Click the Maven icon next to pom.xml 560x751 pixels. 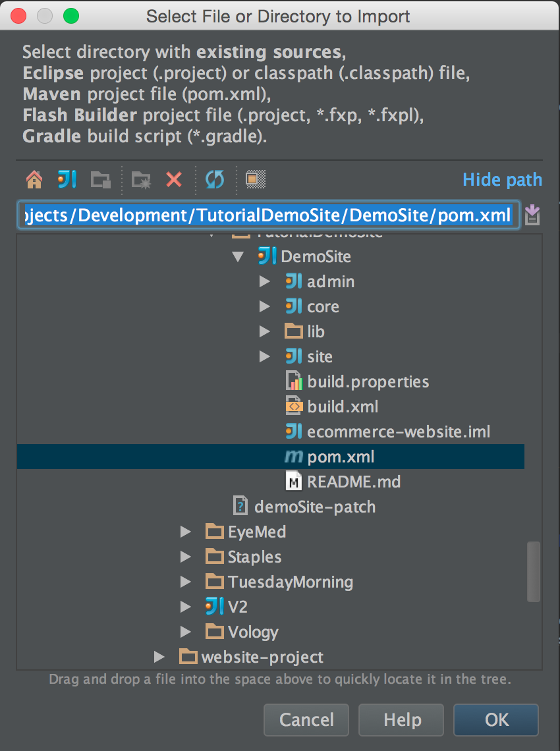coord(294,456)
